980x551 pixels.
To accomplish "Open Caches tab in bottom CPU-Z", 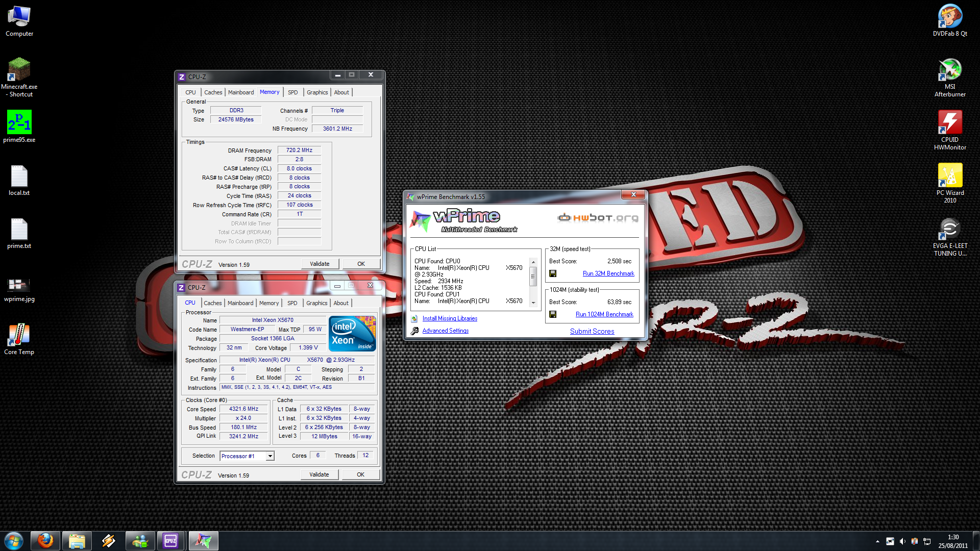I will click(x=213, y=303).
